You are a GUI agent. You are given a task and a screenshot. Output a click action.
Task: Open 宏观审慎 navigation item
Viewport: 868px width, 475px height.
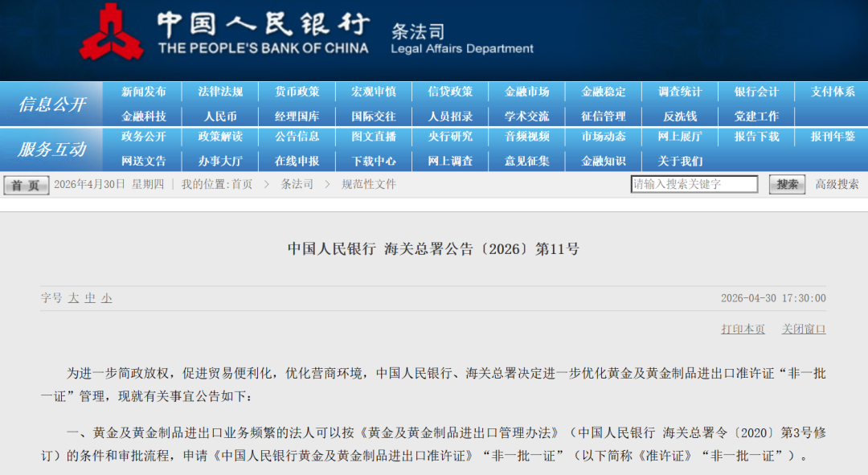(374, 92)
